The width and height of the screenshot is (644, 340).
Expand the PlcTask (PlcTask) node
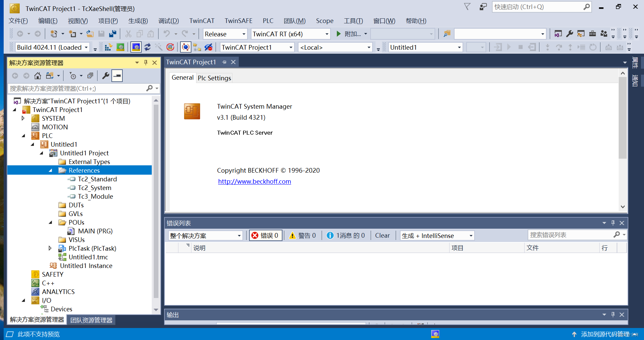tap(50, 248)
